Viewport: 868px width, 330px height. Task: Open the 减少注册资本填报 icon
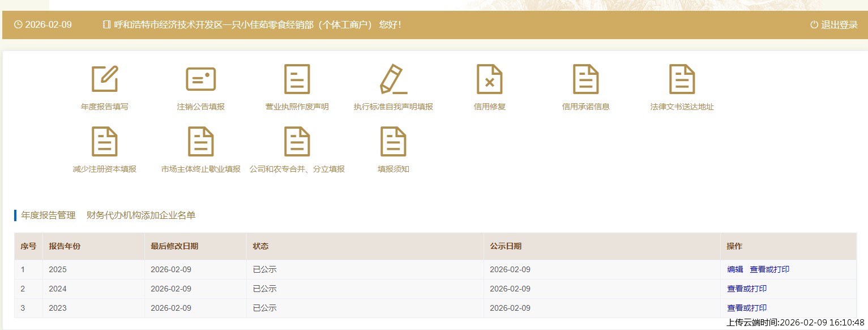pos(105,141)
